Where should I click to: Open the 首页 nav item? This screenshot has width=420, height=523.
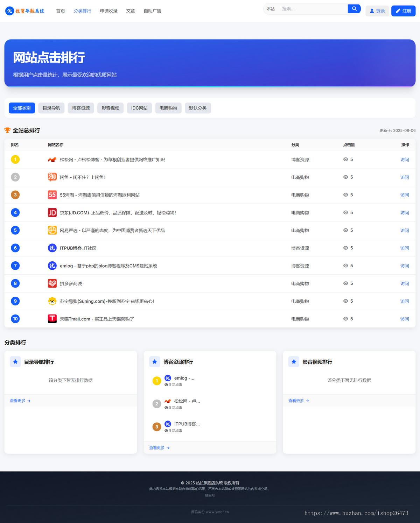point(61,11)
